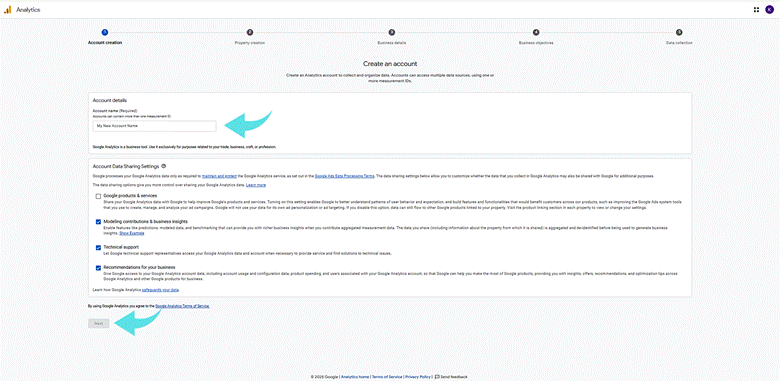The height and width of the screenshot is (381, 780).
Task: Click the Account Data Sharing Settings title
Action: point(126,166)
